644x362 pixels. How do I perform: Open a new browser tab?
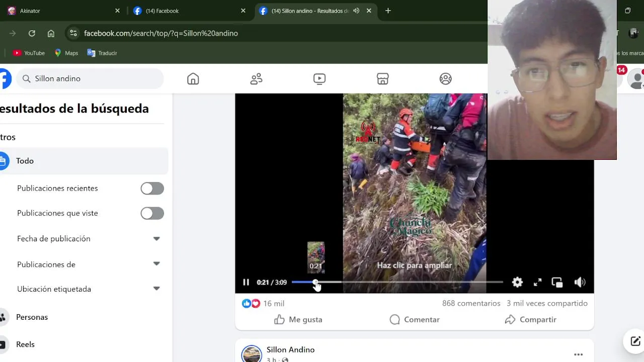pos(388,11)
